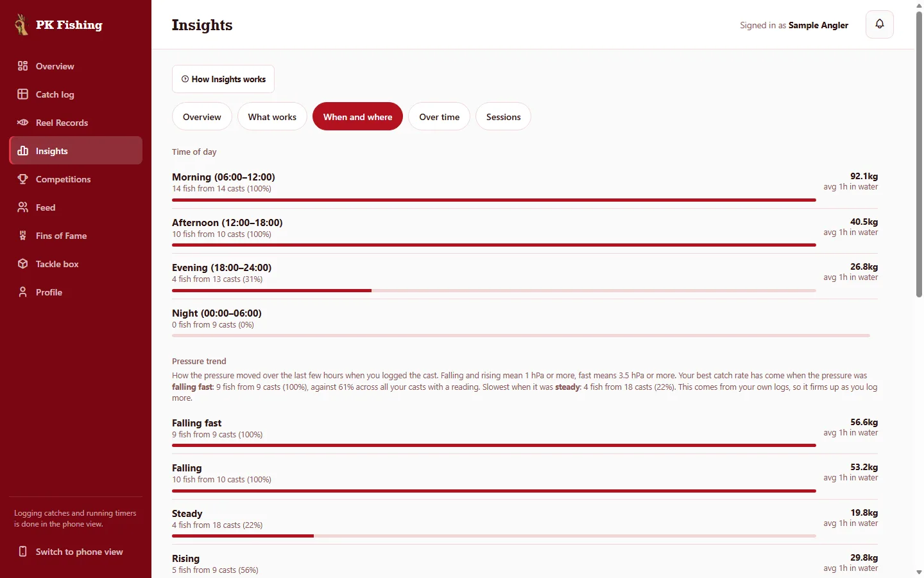Open Reel Records page
The width and height of the screenshot is (924, 578).
pos(76,123)
